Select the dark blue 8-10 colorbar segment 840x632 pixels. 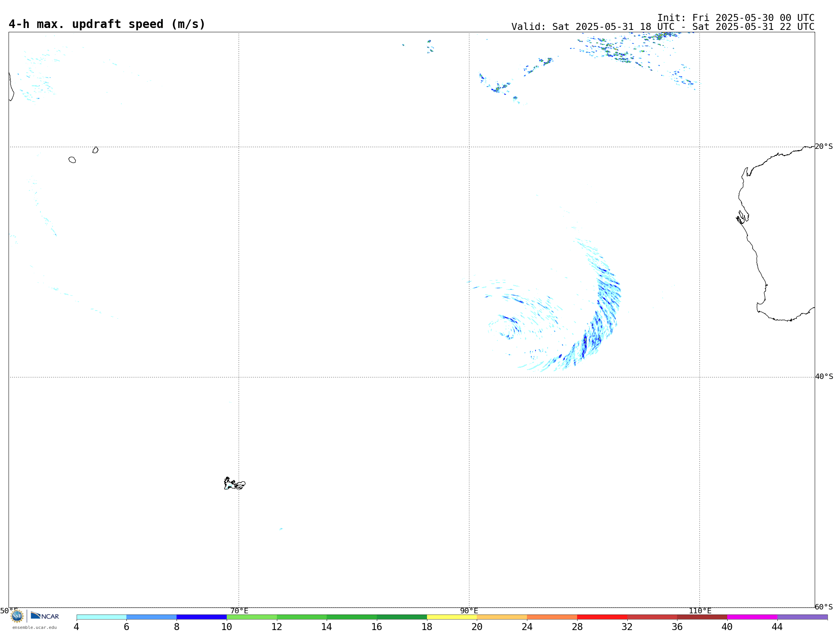click(x=202, y=617)
